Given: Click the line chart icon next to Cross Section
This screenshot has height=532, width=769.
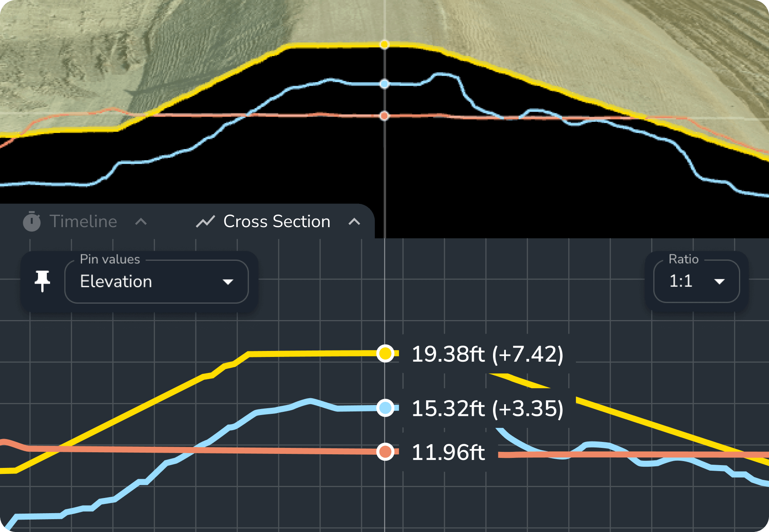Looking at the screenshot, I should pos(205,221).
